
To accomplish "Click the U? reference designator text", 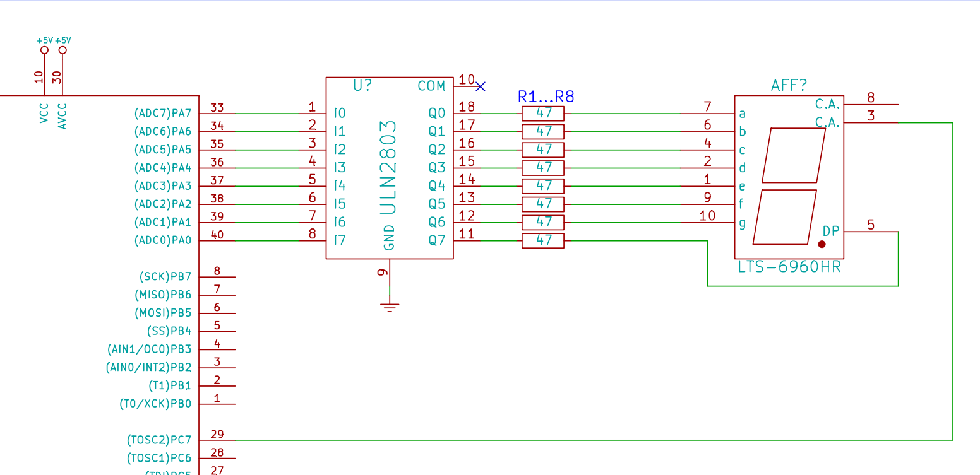I will tap(362, 85).
